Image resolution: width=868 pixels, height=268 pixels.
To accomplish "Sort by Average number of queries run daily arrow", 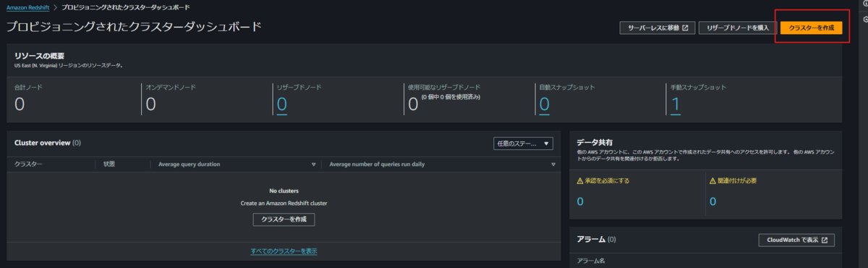I will click(553, 164).
